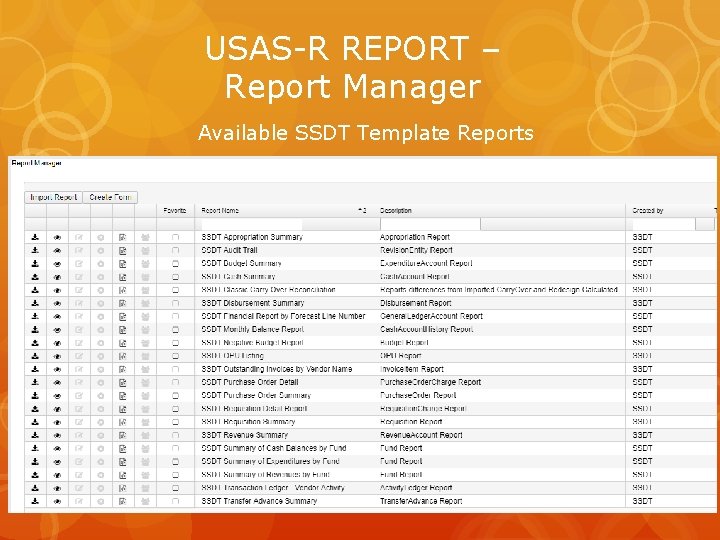
Task: Click document icon in SSDT OPU Listing row
Action: [x=123, y=356]
